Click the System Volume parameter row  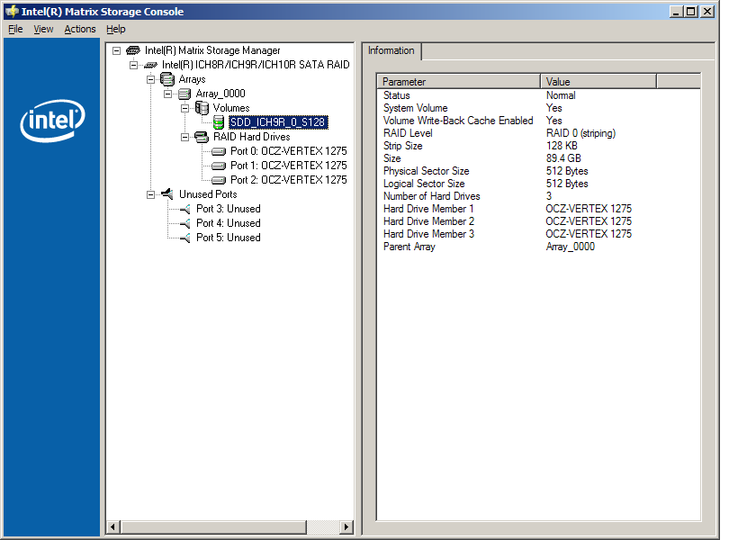click(x=539, y=108)
